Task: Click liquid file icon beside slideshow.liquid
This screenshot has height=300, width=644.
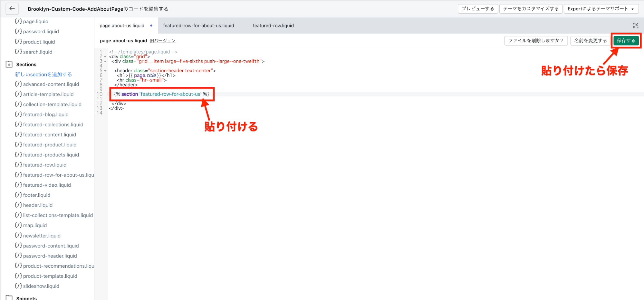Action: coord(18,286)
